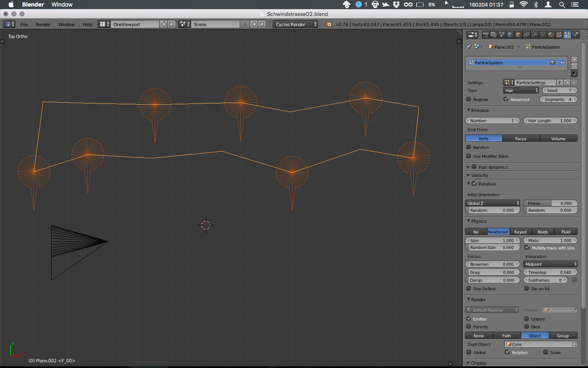Select Newtonian physics type
588x368 pixels.
[498, 232]
